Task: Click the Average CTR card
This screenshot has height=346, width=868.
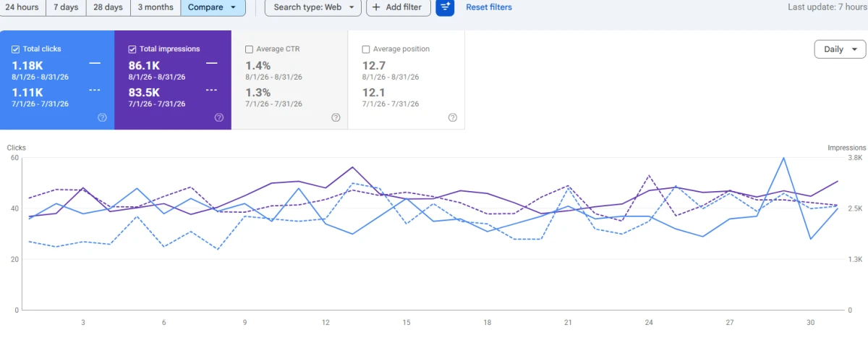Action: [x=290, y=80]
